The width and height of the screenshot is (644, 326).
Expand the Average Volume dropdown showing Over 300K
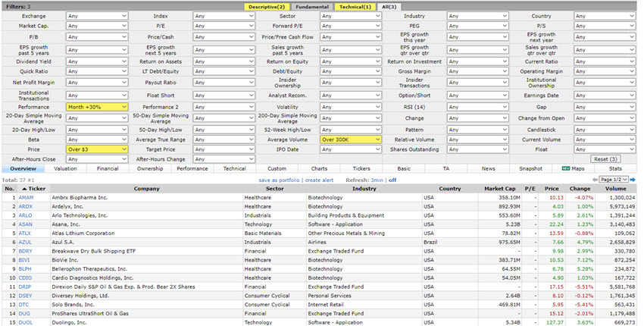click(x=351, y=139)
